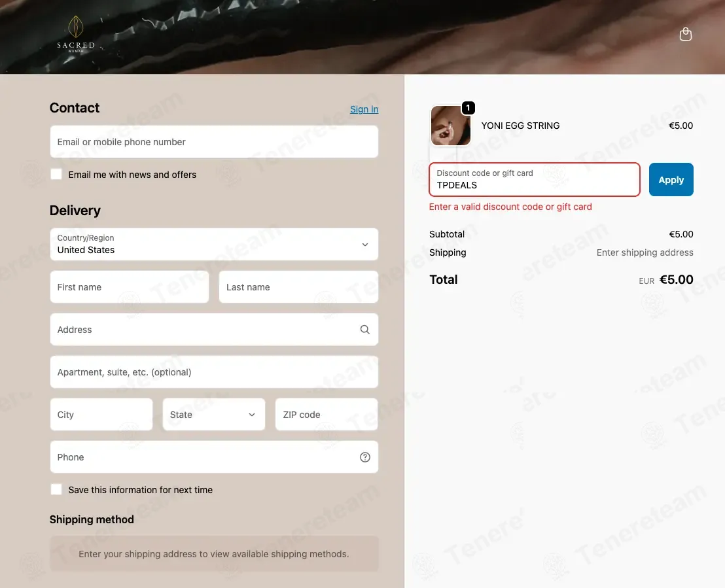Click into the City field
The width and height of the screenshot is (725, 588).
(x=101, y=415)
